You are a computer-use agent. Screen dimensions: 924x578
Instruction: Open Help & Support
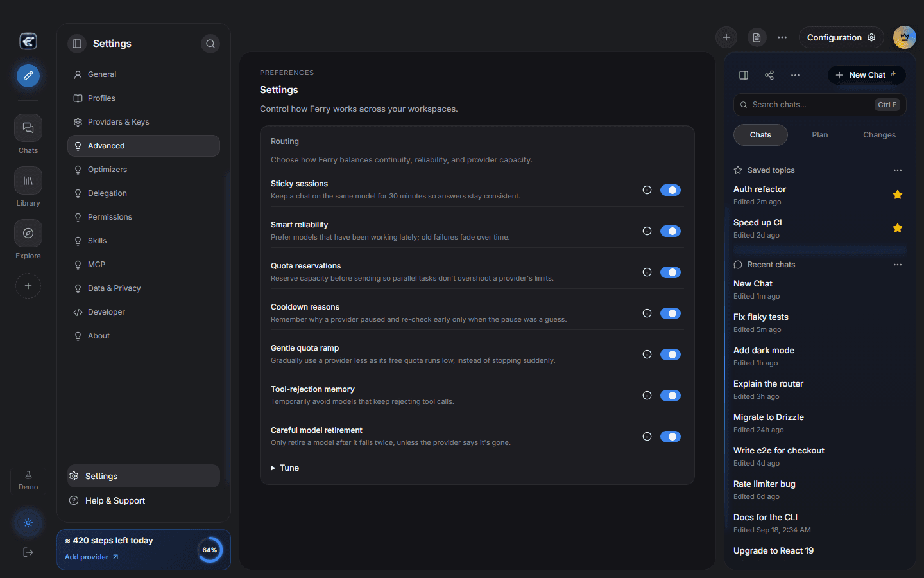tap(144, 500)
